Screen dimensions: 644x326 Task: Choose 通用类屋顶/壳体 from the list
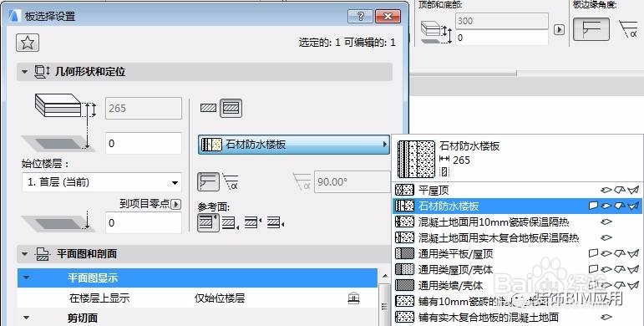tap(518, 269)
